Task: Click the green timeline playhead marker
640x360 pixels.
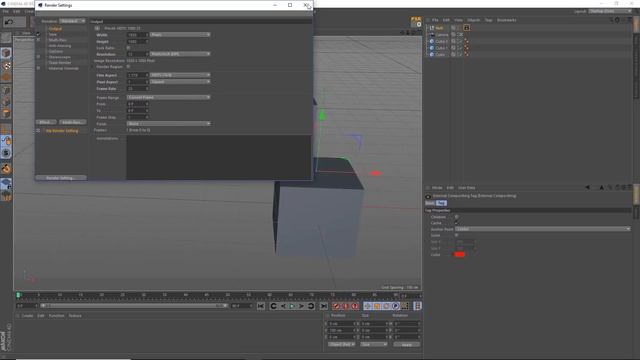Action: coord(18,294)
